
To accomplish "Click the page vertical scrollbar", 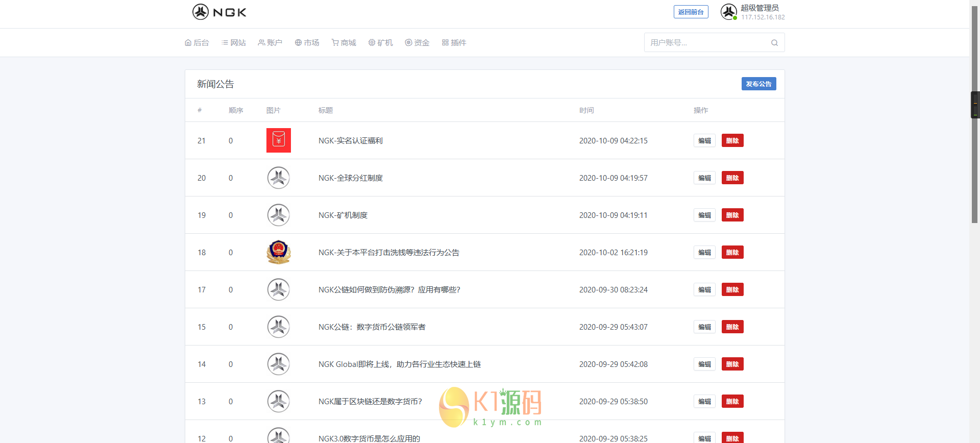I will [974, 153].
